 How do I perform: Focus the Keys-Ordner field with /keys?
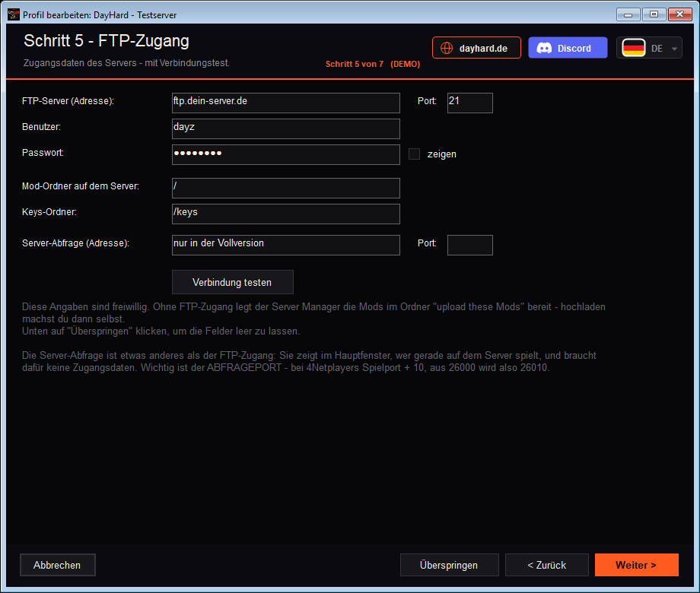[286, 214]
